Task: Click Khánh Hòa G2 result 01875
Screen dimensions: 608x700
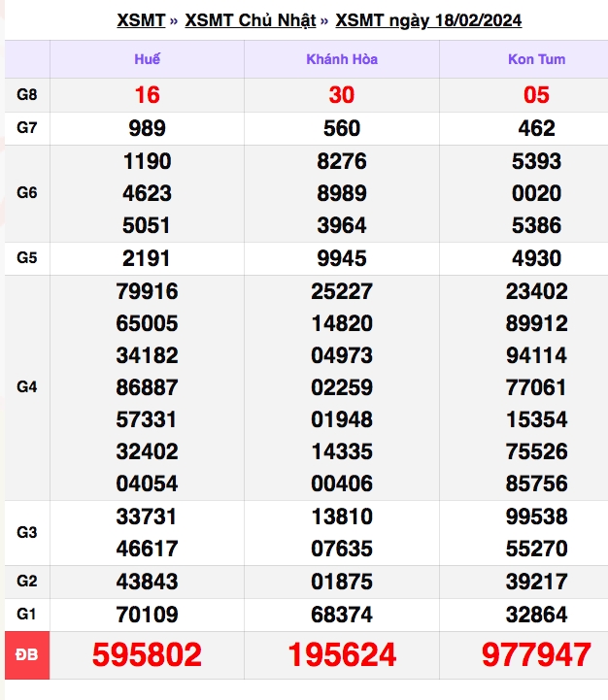Action: 342,582
